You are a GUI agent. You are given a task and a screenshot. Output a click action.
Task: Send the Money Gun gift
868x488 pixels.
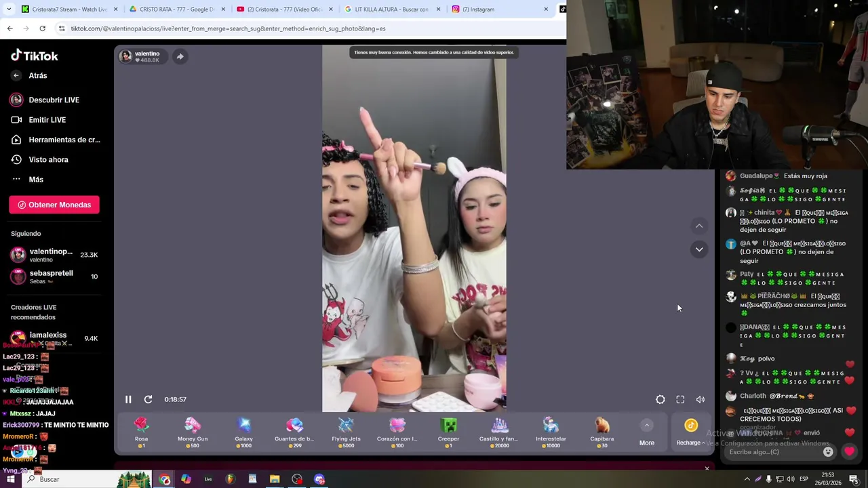pyautogui.click(x=193, y=432)
